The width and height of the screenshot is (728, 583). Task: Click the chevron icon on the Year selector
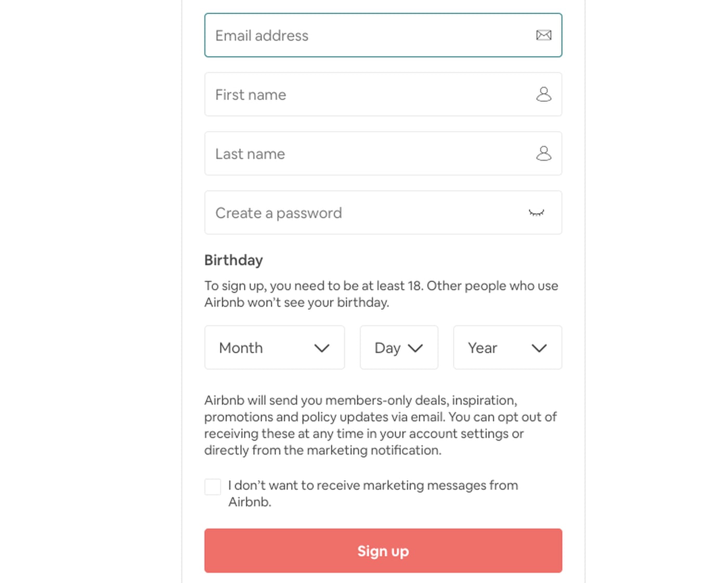pos(539,348)
